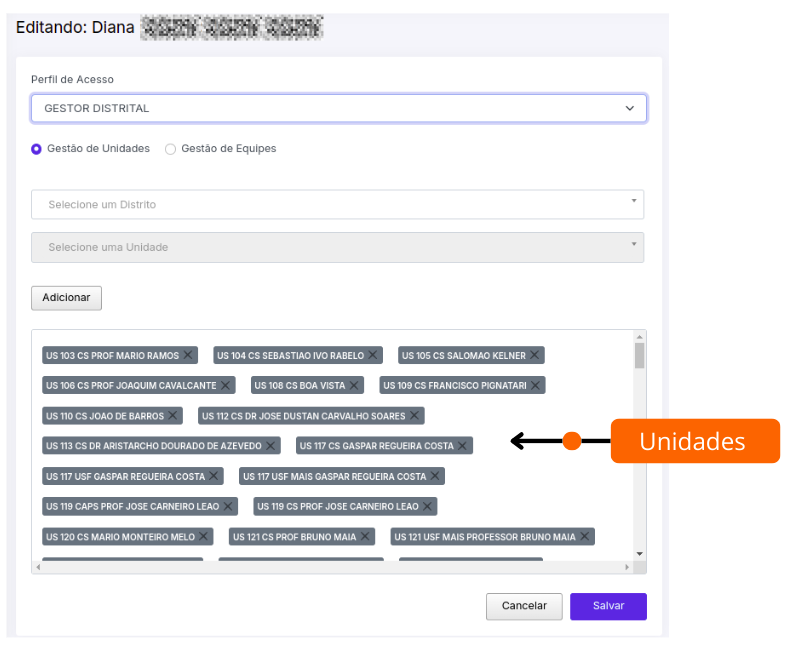Select Gestão de Unidades radio option

(x=36, y=149)
